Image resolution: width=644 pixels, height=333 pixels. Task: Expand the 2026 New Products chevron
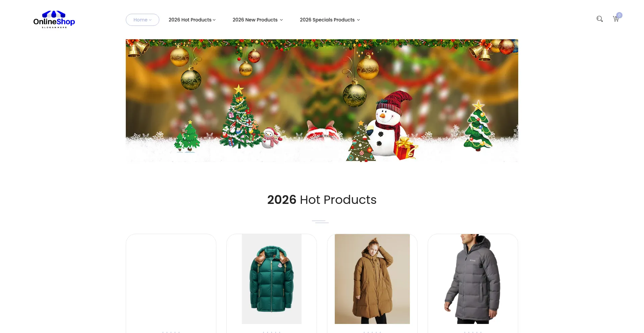coord(281,20)
